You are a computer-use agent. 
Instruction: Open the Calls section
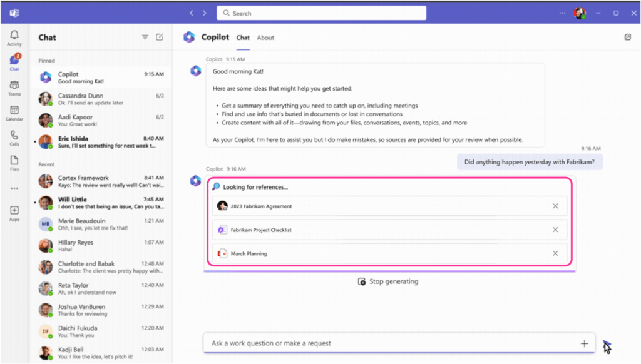click(14, 138)
